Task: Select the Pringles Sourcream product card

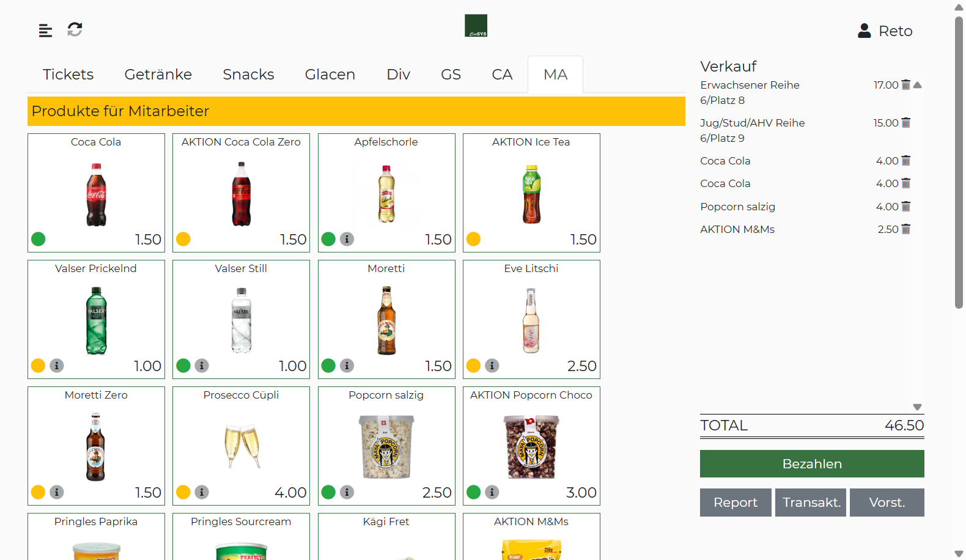Action: pos(241,537)
